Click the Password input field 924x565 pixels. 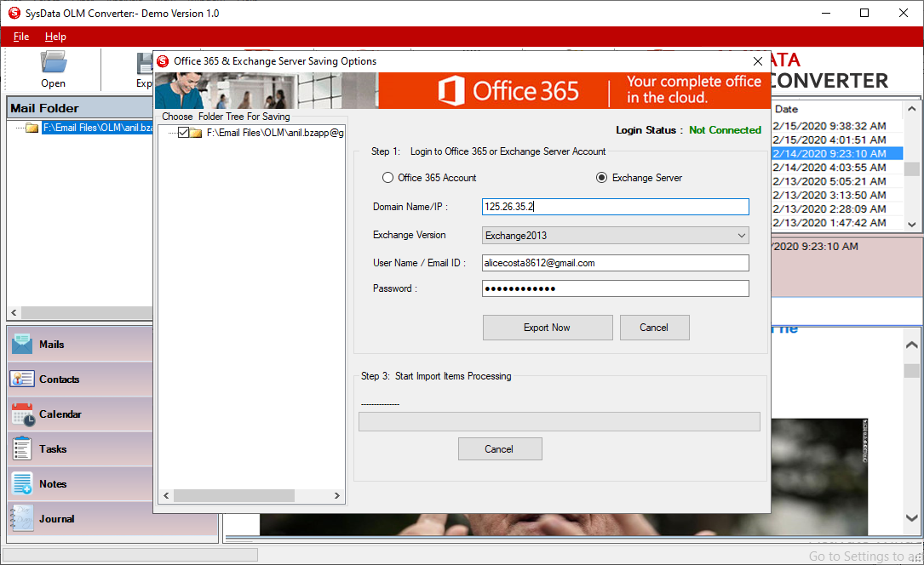pyautogui.click(x=615, y=288)
